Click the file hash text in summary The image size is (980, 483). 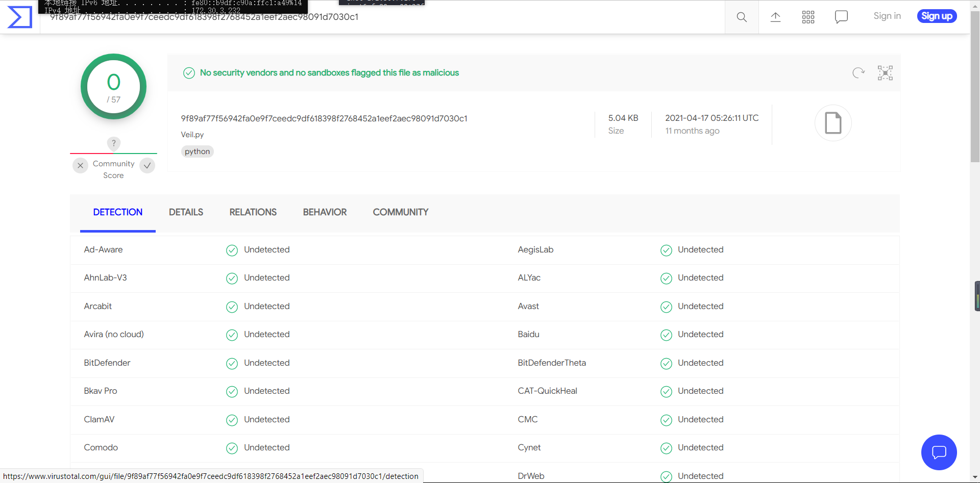coord(324,118)
